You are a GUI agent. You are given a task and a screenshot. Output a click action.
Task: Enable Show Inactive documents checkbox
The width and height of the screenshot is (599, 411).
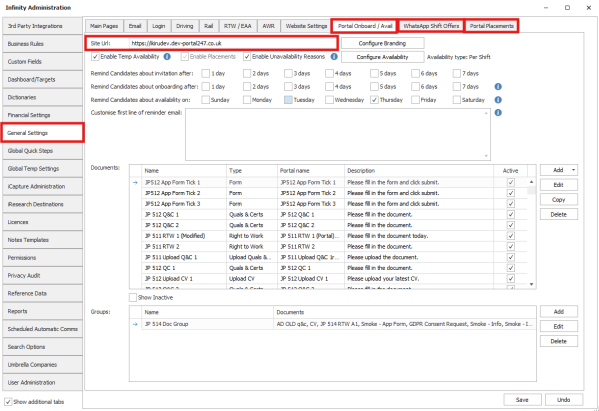tap(133, 297)
